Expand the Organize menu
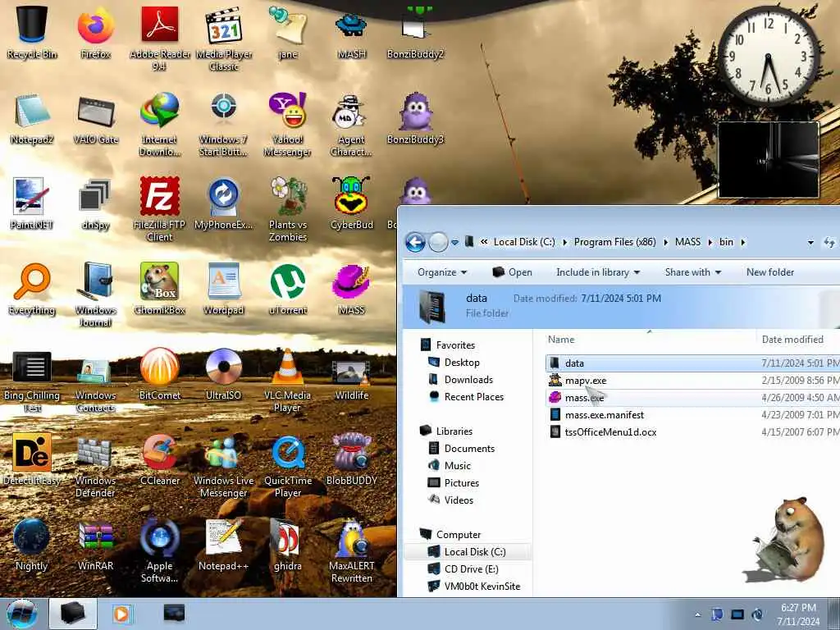This screenshot has width=840, height=630. 442,272
